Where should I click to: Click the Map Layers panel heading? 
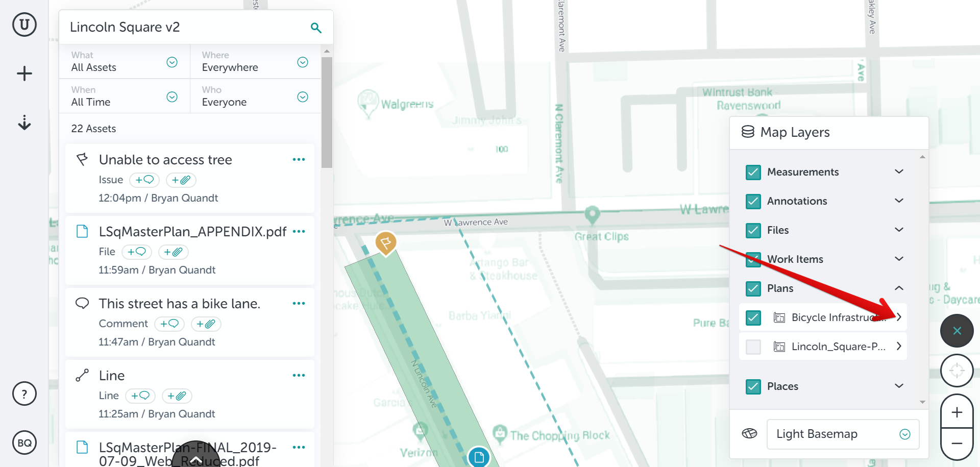click(x=795, y=132)
